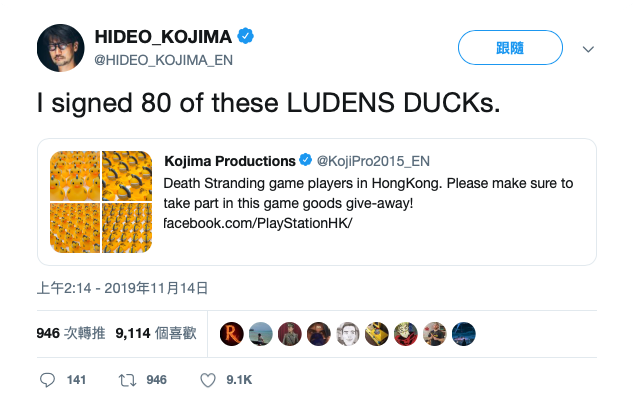
Task: Click Kojima Productions' verified badge
Action: click(x=306, y=161)
